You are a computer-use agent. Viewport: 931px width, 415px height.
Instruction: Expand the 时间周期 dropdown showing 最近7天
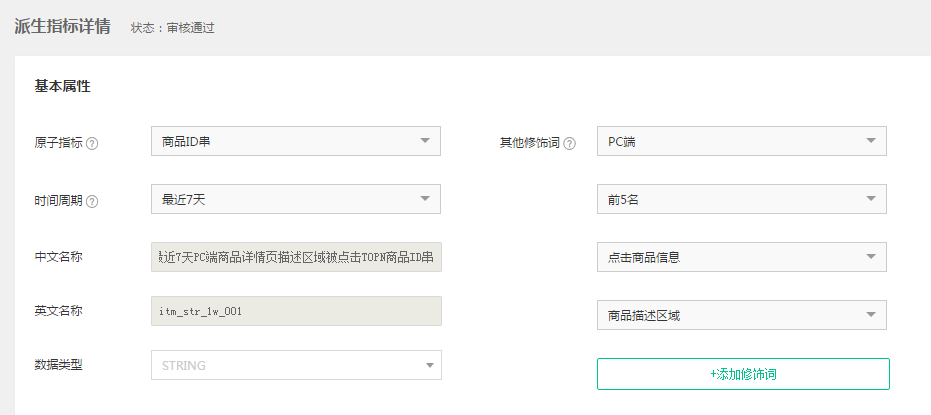click(295, 199)
